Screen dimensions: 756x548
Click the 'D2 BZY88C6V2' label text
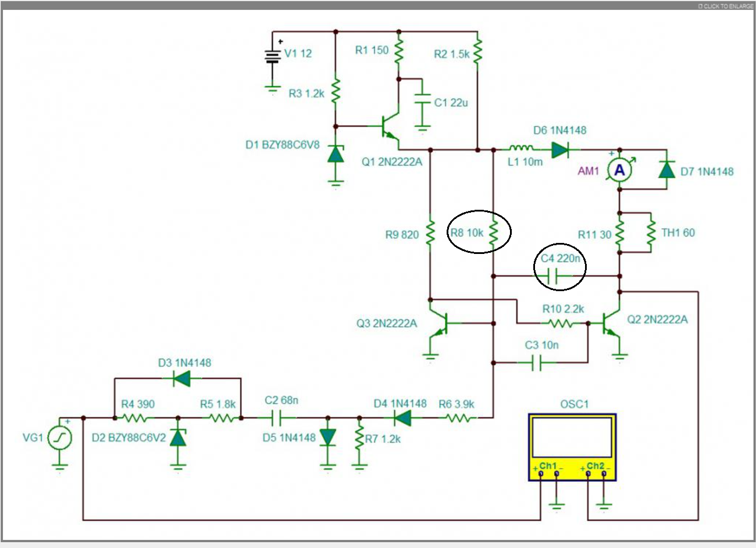pyautogui.click(x=129, y=438)
